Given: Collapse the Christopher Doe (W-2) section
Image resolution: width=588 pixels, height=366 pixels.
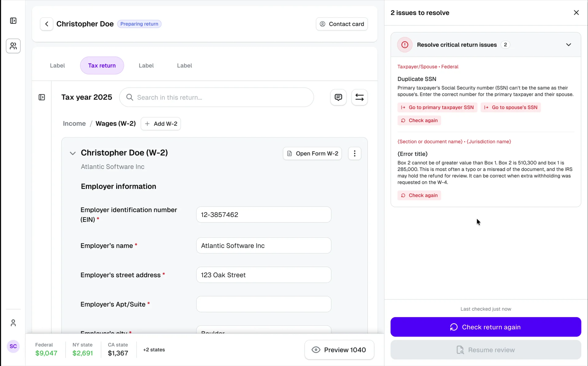Looking at the screenshot, I should pyautogui.click(x=73, y=153).
